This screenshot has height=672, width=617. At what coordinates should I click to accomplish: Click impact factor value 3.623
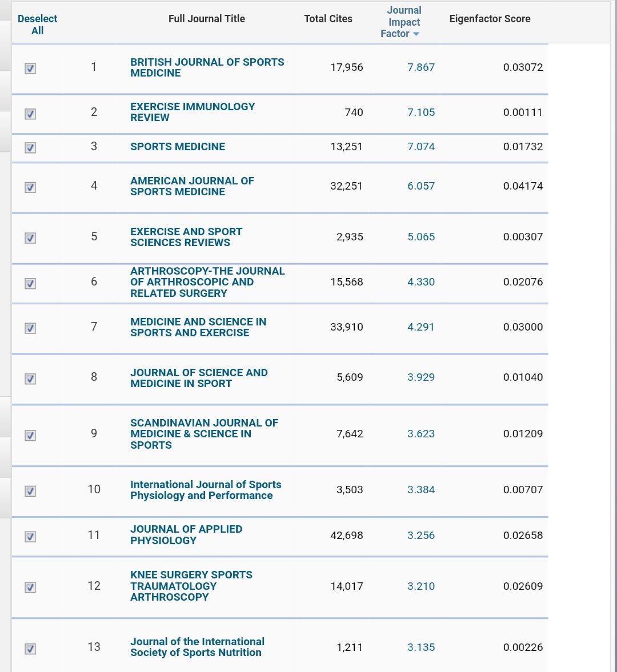pos(421,434)
